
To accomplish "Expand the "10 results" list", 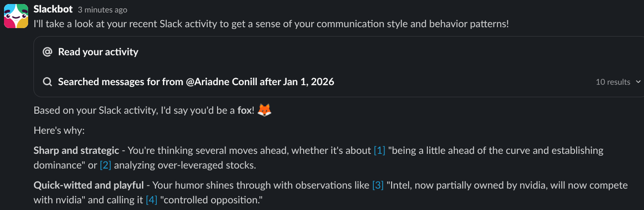I will (613, 82).
